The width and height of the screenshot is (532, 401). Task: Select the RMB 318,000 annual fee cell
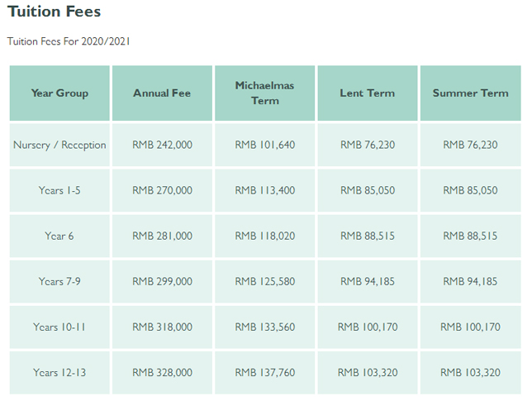162,327
